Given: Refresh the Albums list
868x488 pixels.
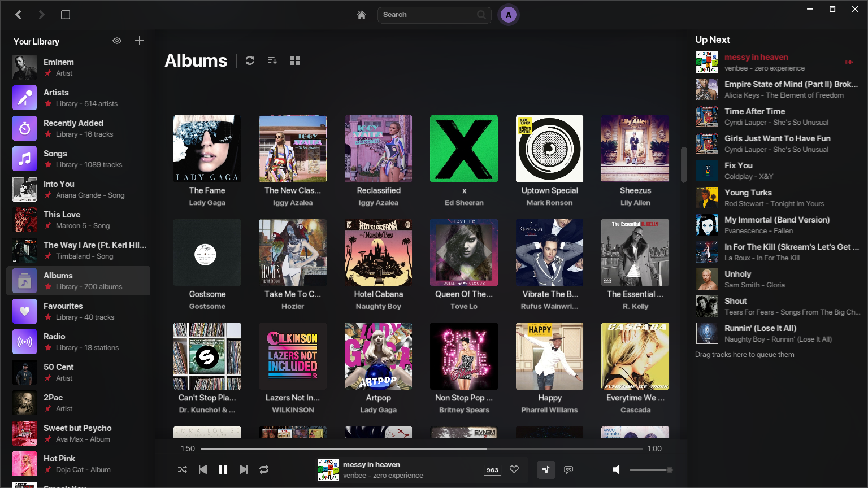Looking at the screenshot, I should [x=250, y=60].
